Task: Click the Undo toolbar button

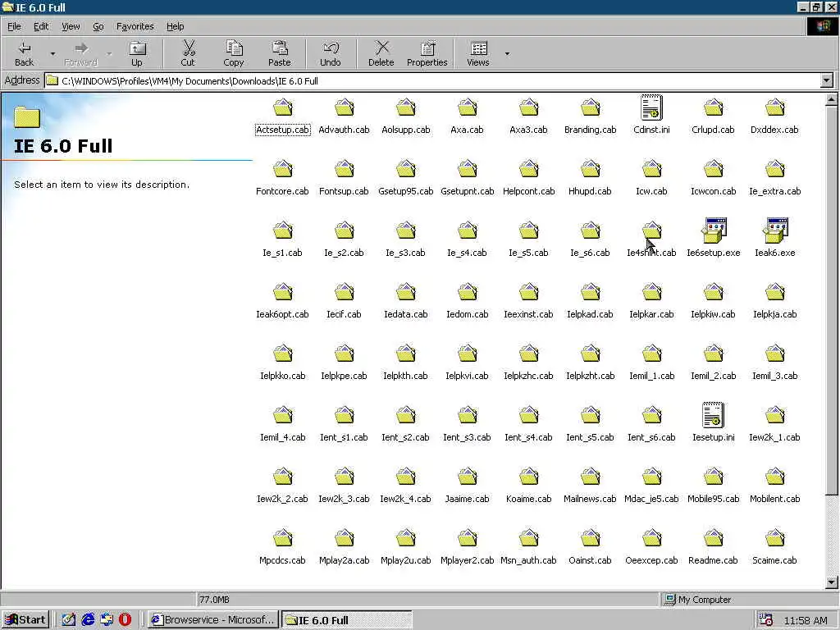Action: (331, 53)
